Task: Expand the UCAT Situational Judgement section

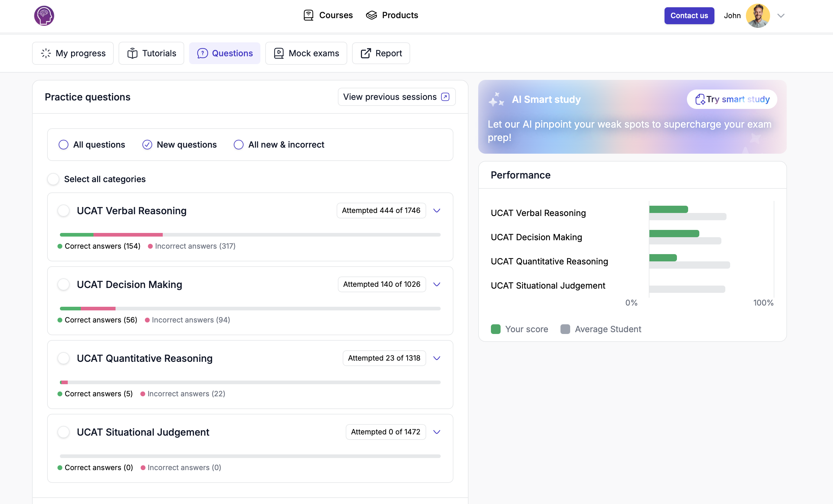Action: point(437,432)
